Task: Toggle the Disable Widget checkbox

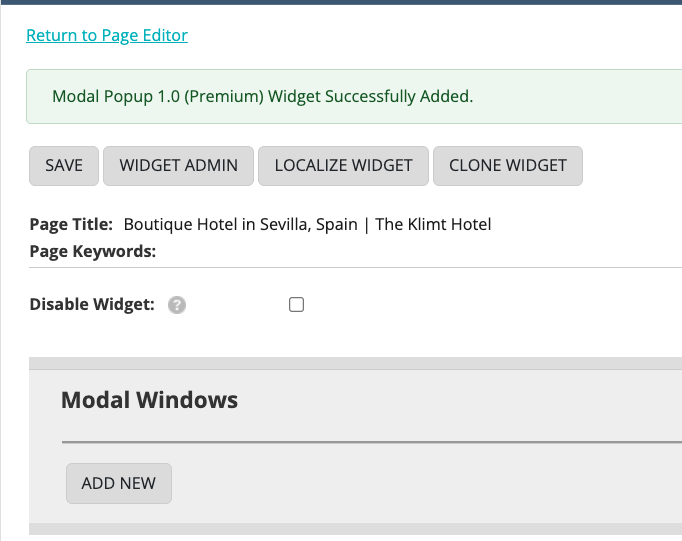Action: tap(296, 305)
